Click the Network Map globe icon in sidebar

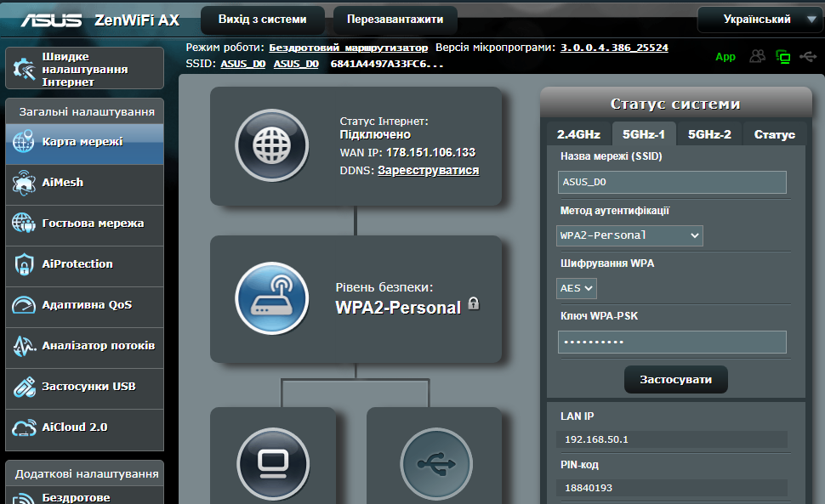tap(24, 141)
